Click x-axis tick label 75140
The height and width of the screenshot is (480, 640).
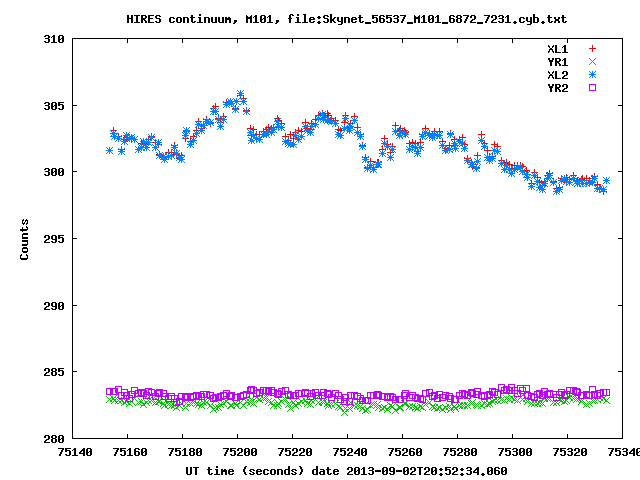pyautogui.click(x=75, y=452)
